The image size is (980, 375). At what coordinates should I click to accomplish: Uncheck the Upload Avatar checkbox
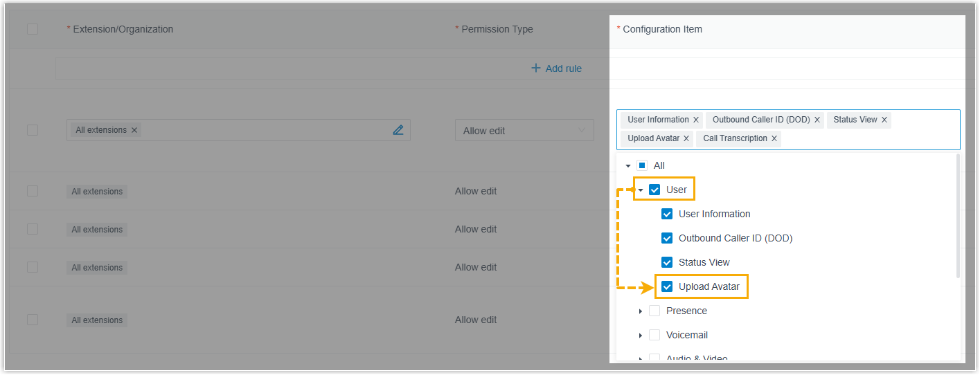point(667,286)
